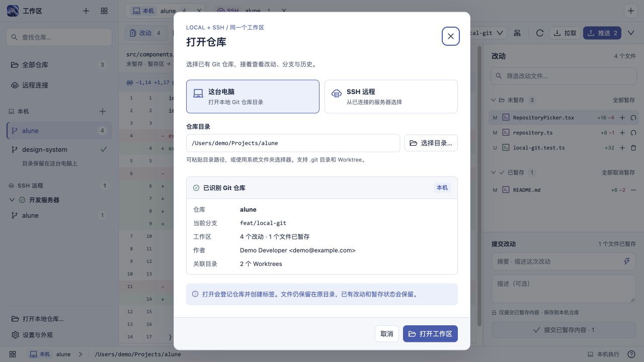Image resolution: width=644 pixels, height=362 pixels.
Task: Edit the 仓库目录 path field
Action: point(293,143)
